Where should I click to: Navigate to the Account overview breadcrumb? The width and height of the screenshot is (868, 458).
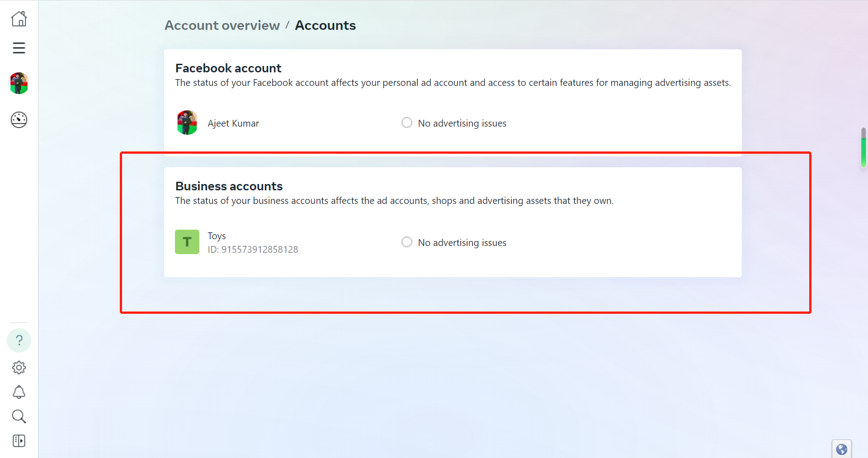tap(222, 25)
